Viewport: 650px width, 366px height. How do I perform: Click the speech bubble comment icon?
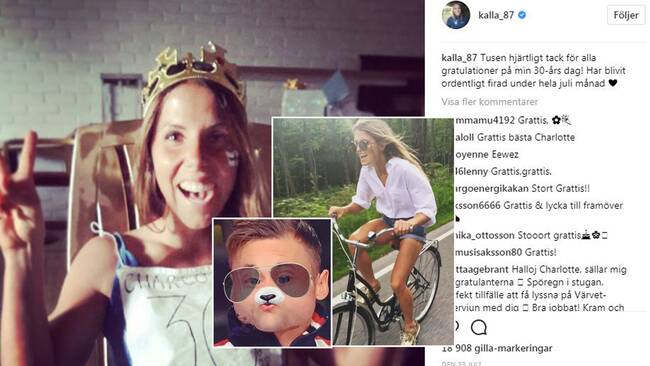tap(478, 327)
